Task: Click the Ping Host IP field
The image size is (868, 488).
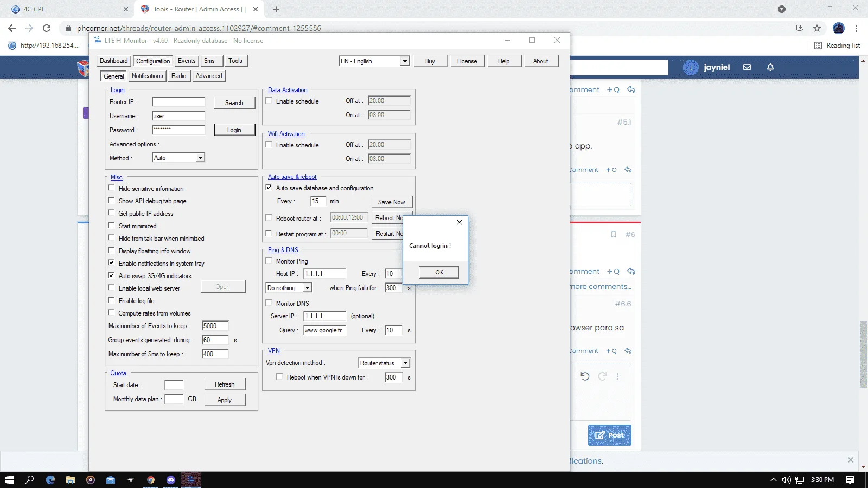Action: [x=324, y=274]
